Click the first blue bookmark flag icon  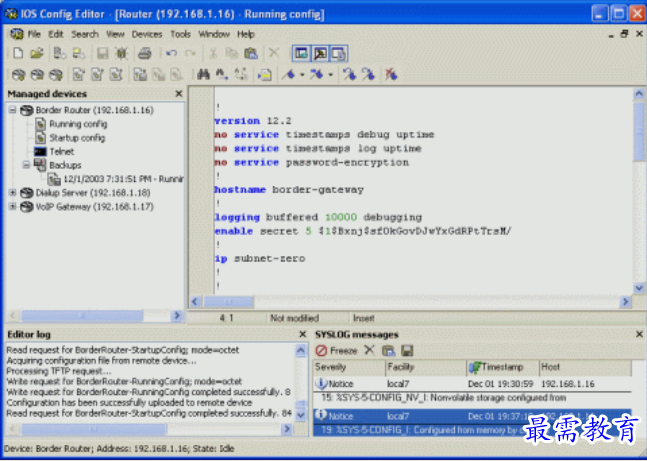pos(289,75)
